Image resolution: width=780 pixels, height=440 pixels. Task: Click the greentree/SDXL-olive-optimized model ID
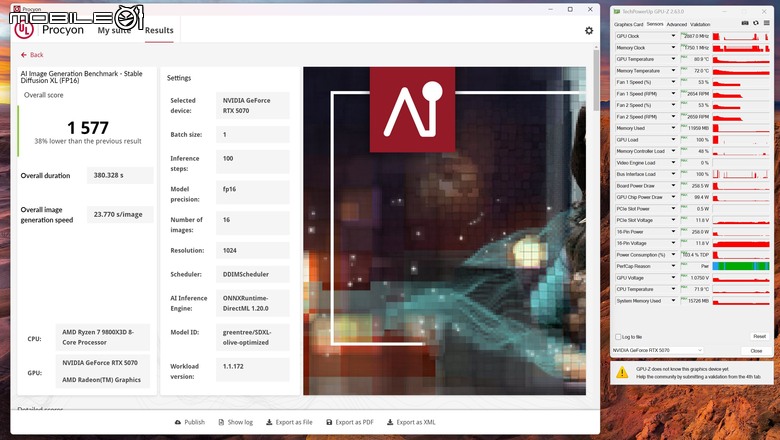(252, 338)
